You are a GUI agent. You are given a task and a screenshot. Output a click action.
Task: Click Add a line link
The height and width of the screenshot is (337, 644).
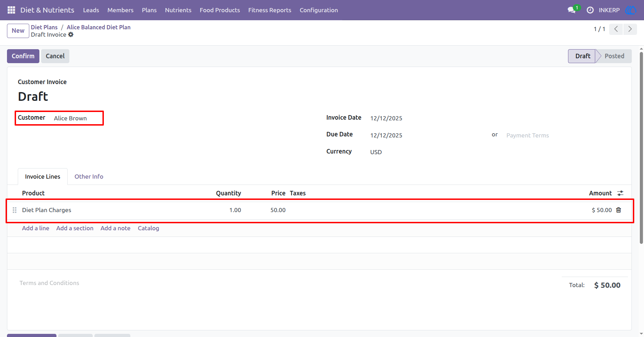click(x=36, y=228)
